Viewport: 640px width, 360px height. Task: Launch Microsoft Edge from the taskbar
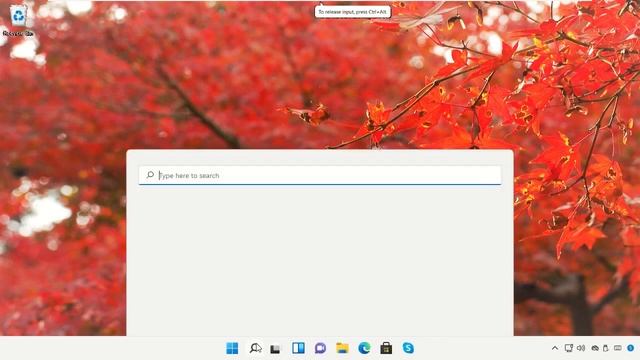(364, 348)
